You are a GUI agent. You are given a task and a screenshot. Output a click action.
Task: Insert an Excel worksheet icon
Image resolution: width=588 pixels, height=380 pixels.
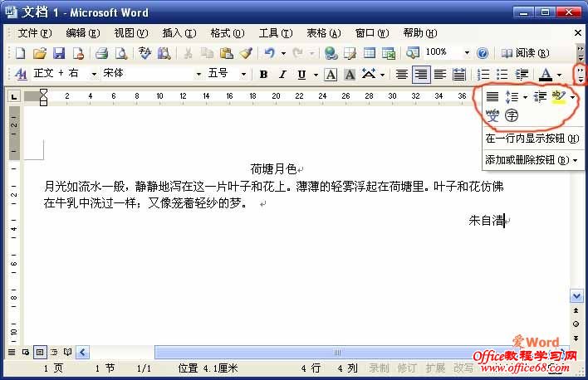coord(389,53)
